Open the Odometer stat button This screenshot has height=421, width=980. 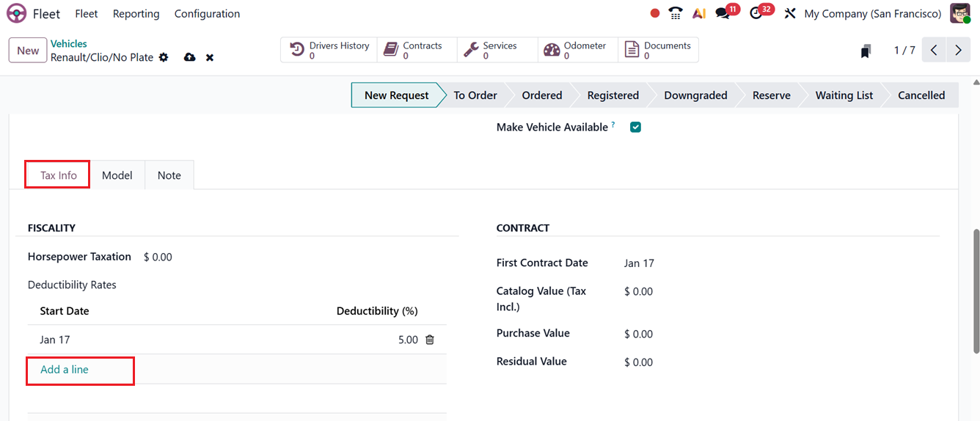tap(575, 50)
